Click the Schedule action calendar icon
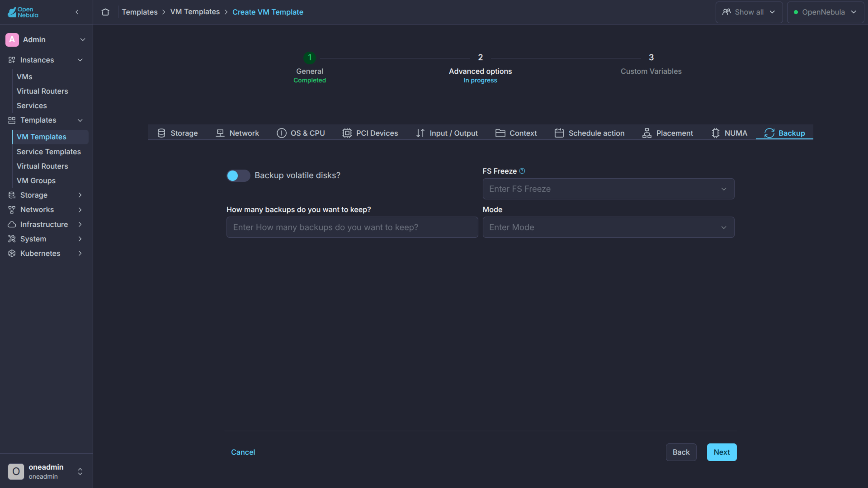The height and width of the screenshot is (488, 868). (x=559, y=133)
